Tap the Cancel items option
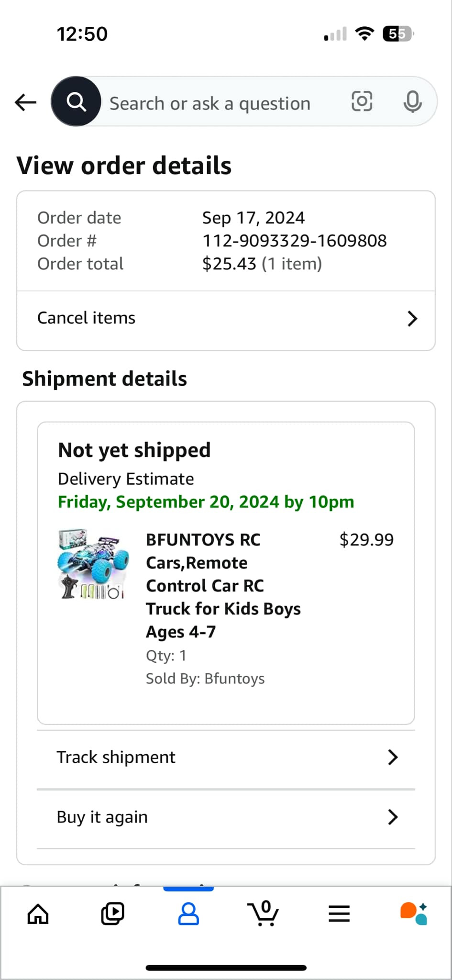 coord(87,318)
